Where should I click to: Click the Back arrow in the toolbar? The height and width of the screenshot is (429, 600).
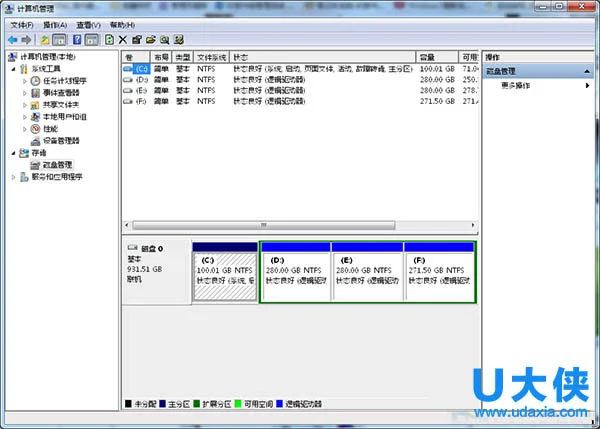(13, 39)
